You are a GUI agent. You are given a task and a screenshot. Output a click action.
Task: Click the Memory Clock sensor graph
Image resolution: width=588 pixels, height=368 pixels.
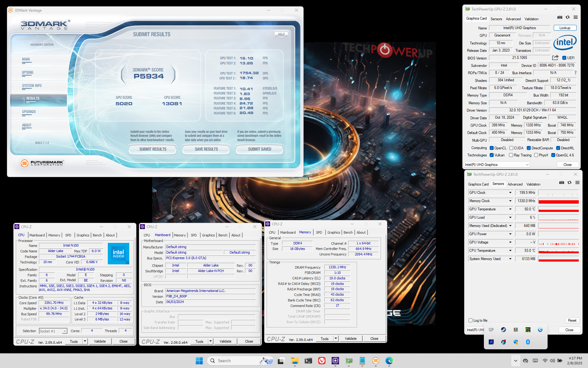[x=558, y=201]
